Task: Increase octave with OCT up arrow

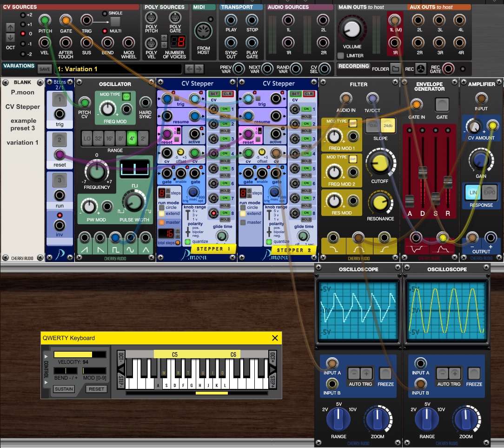Action: tap(10, 27)
